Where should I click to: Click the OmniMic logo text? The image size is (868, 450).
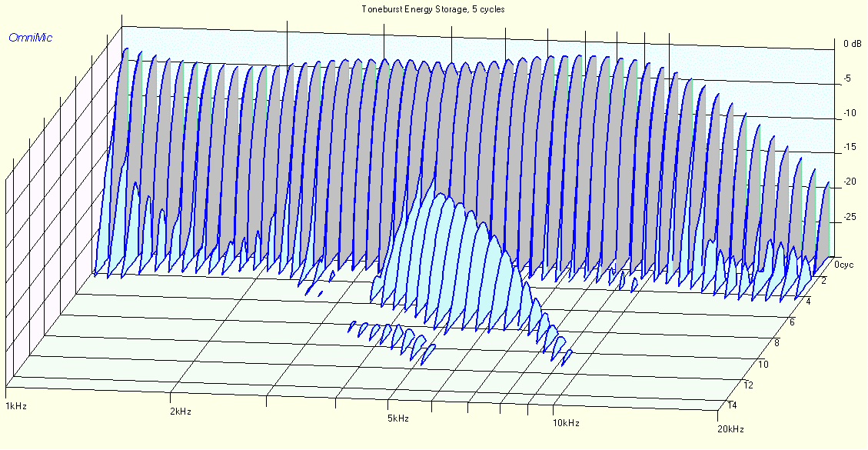[x=31, y=38]
